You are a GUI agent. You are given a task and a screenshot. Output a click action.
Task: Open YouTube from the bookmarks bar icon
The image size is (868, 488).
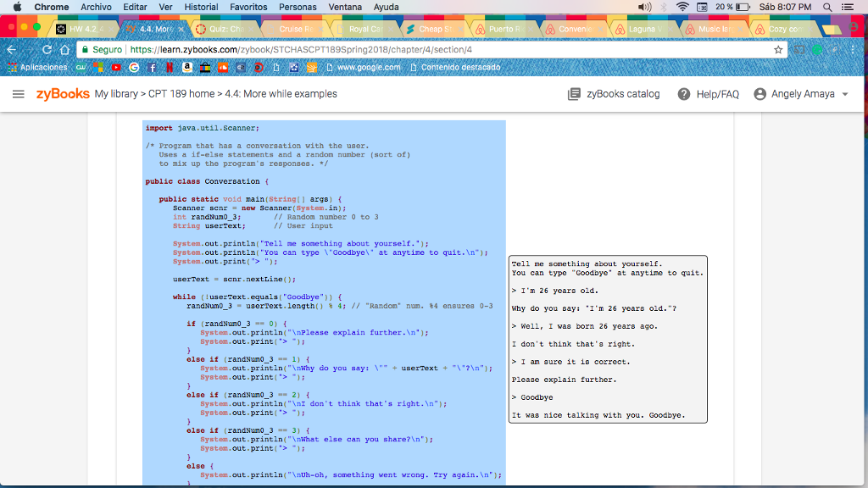pos(116,69)
